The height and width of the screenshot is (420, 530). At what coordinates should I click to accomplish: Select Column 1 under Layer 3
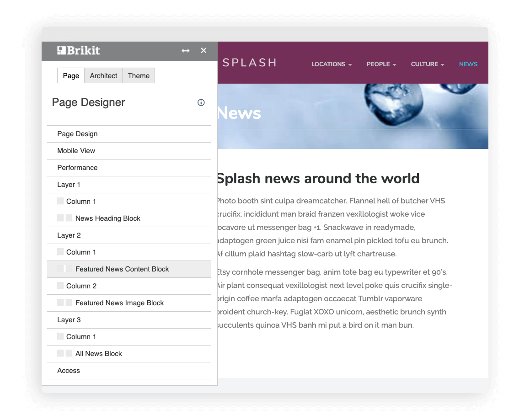[129, 336]
